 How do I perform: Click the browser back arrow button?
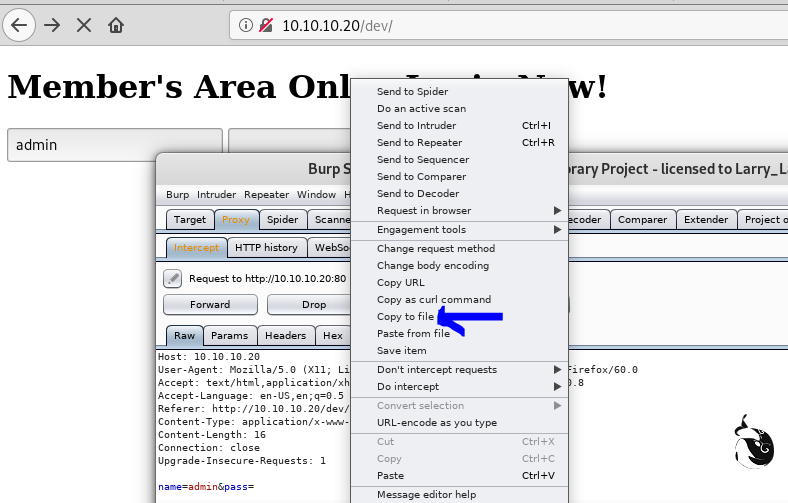pyautogui.click(x=19, y=25)
